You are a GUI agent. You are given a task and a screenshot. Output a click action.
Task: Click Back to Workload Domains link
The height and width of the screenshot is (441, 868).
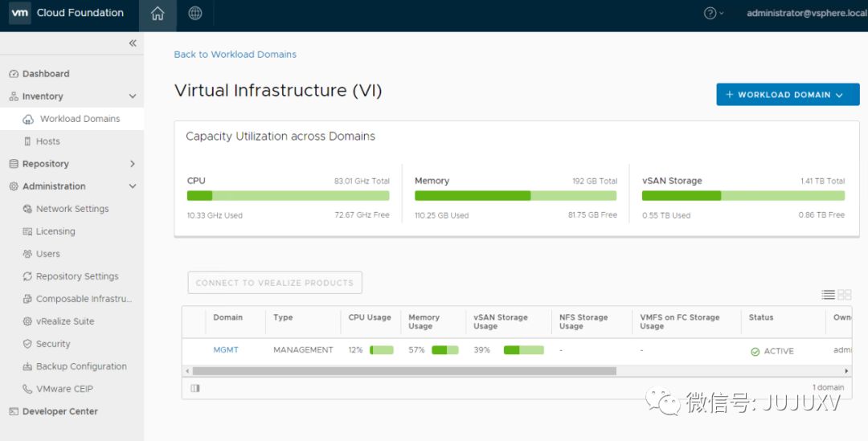[235, 55]
